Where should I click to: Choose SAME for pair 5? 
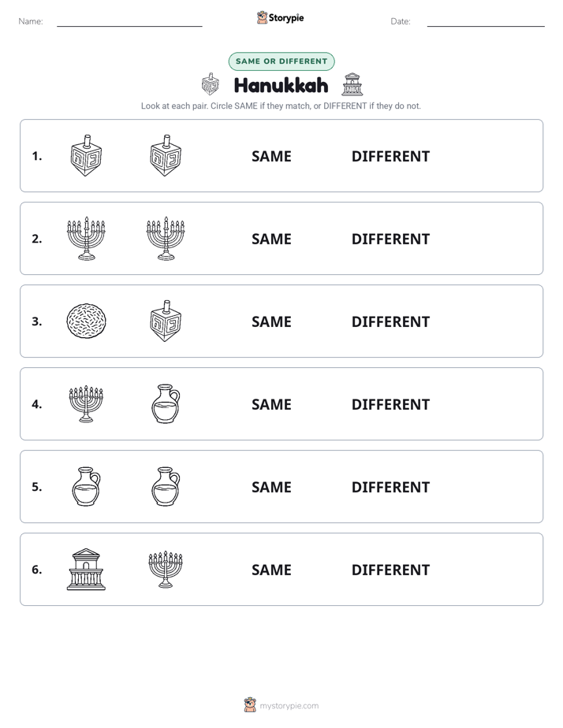click(271, 487)
